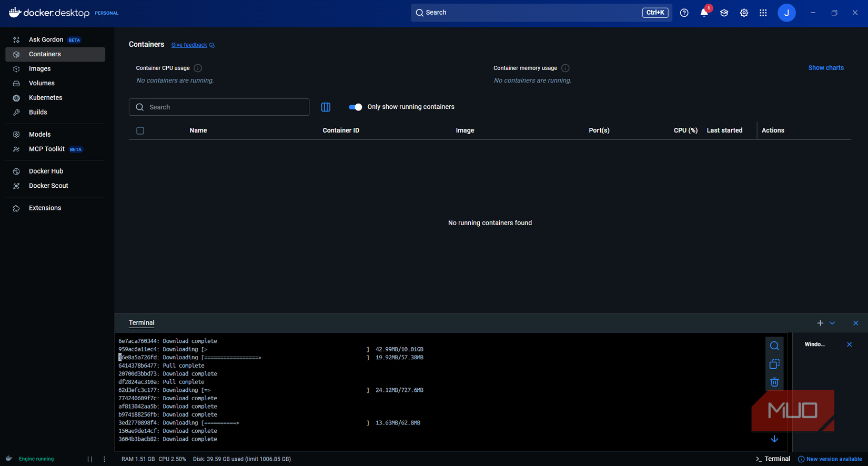This screenshot has height=466, width=868.
Task: Click the Docker Desktop logo
Action: point(49,13)
